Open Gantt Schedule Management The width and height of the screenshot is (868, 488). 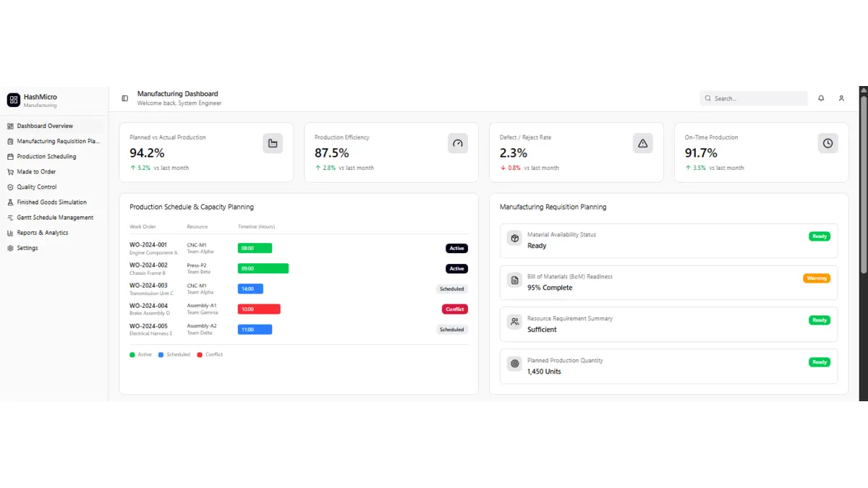click(x=55, y=218)
